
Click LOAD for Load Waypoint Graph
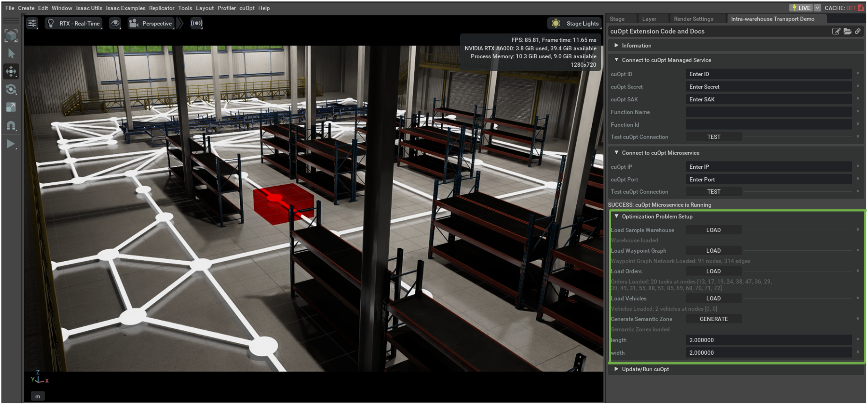[x=714, y=250]
